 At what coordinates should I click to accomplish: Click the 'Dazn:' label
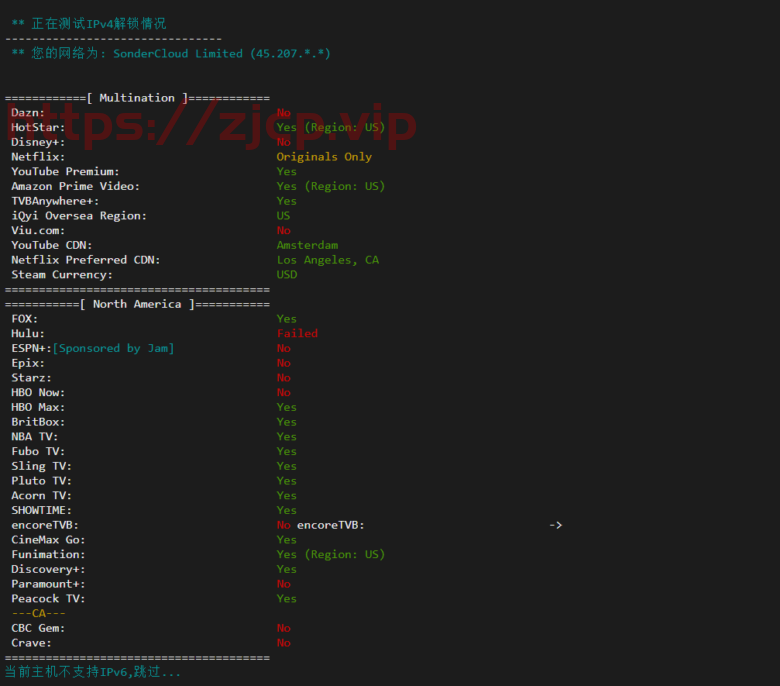coord(28,113)
